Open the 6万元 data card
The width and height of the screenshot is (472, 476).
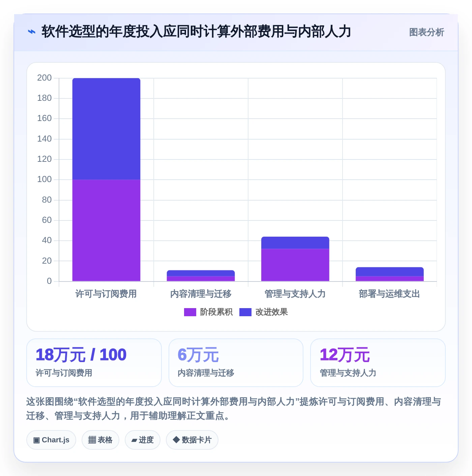236,363
